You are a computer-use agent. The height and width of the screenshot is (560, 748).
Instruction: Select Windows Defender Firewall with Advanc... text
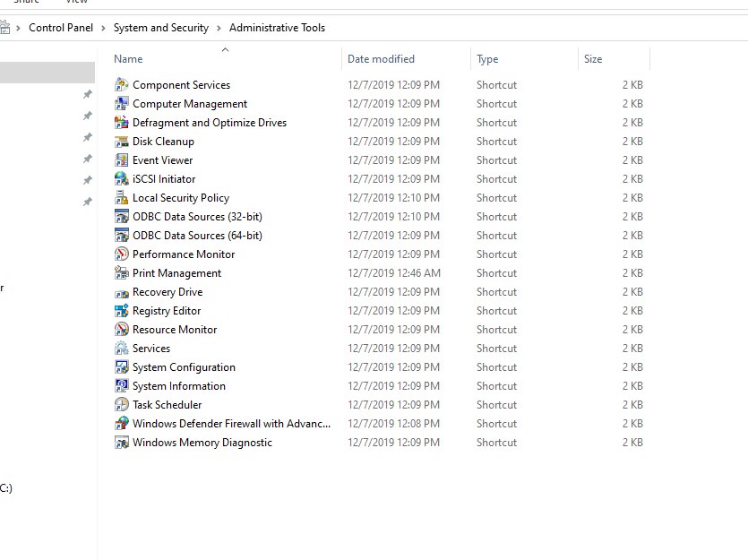tap(231, 424)
